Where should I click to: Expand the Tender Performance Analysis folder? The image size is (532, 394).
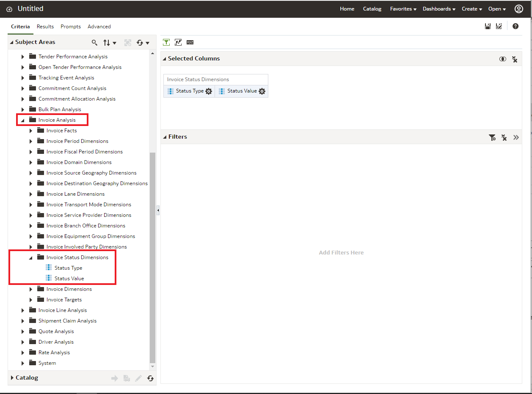point(23,57)
